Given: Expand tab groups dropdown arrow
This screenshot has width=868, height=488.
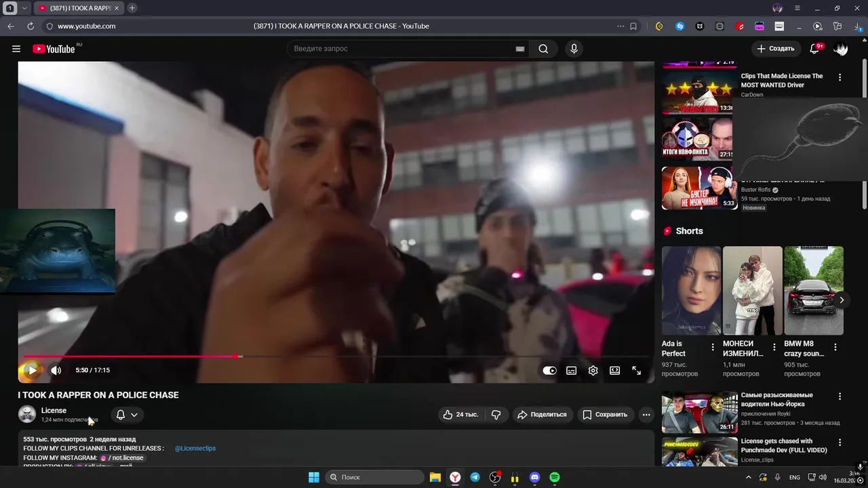Looking at the screenshot, I should 24,8.
